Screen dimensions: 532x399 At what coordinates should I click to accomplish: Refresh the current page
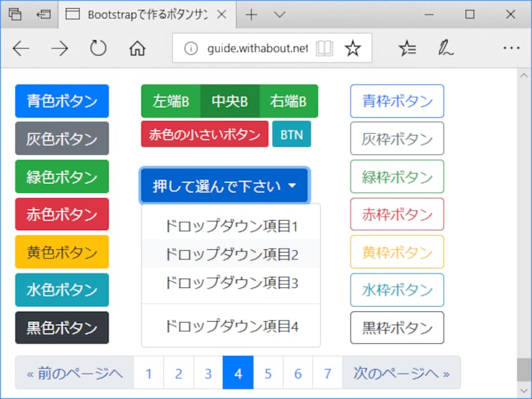98,48
